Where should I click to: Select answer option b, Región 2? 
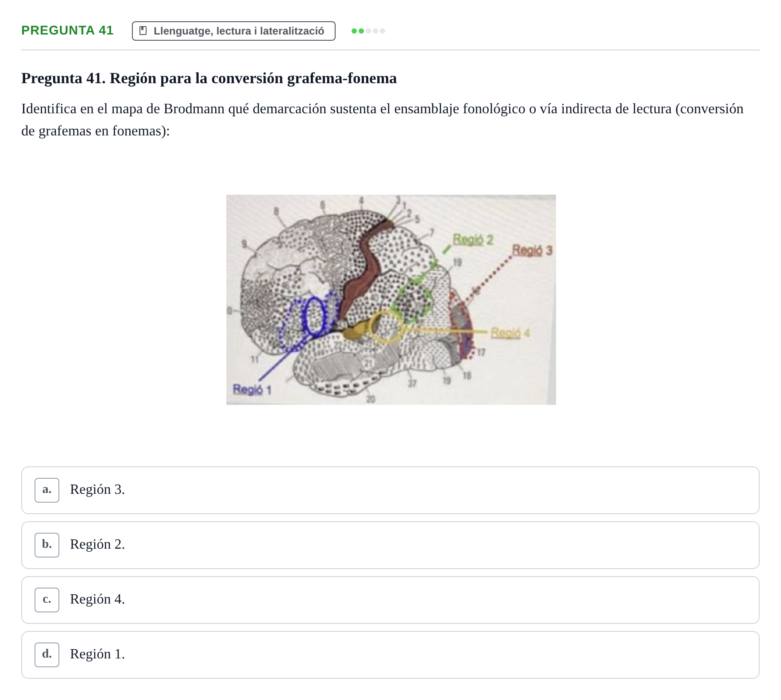(x=390, y=545)
